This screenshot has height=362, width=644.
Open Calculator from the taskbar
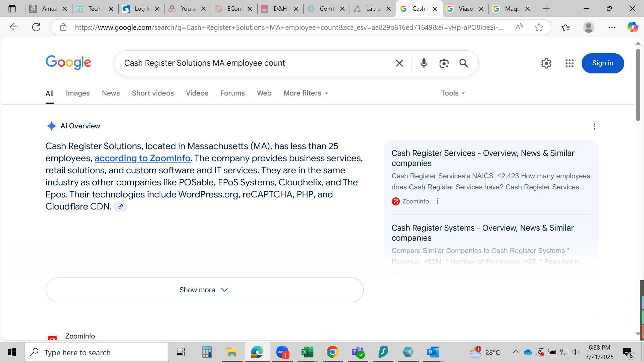[207, 352]
